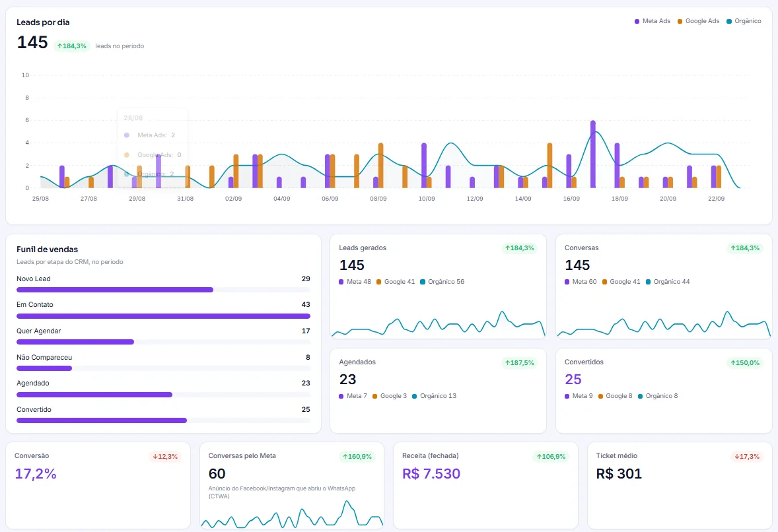Click the Conversas pelo Meta value 60
This screenshot has width=778, height=532.
coord(217,473)
